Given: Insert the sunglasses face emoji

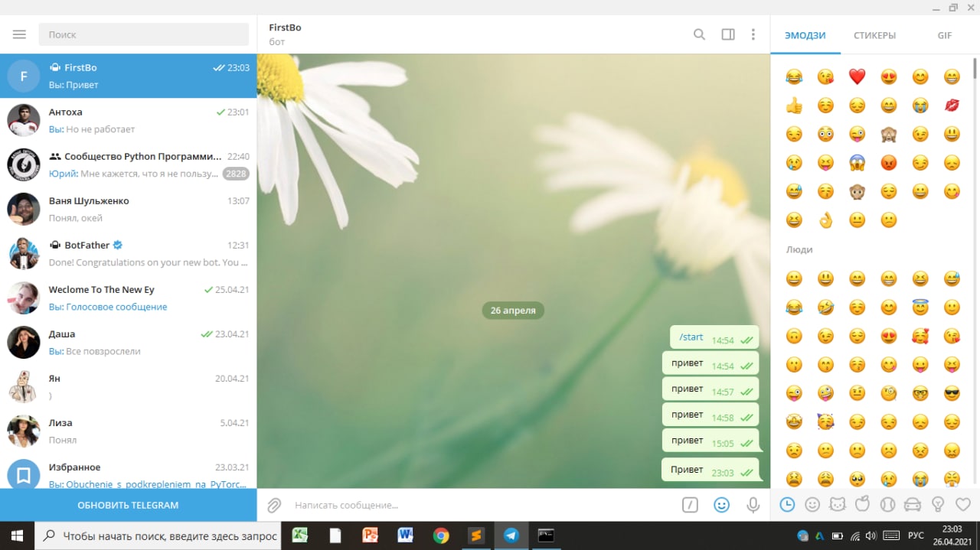Looking at the screenshot, I should tap(952, 393).
